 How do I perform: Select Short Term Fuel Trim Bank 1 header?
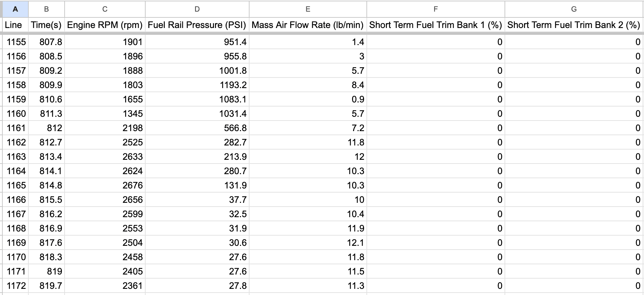pyautogui.click(x=436, y=25)
